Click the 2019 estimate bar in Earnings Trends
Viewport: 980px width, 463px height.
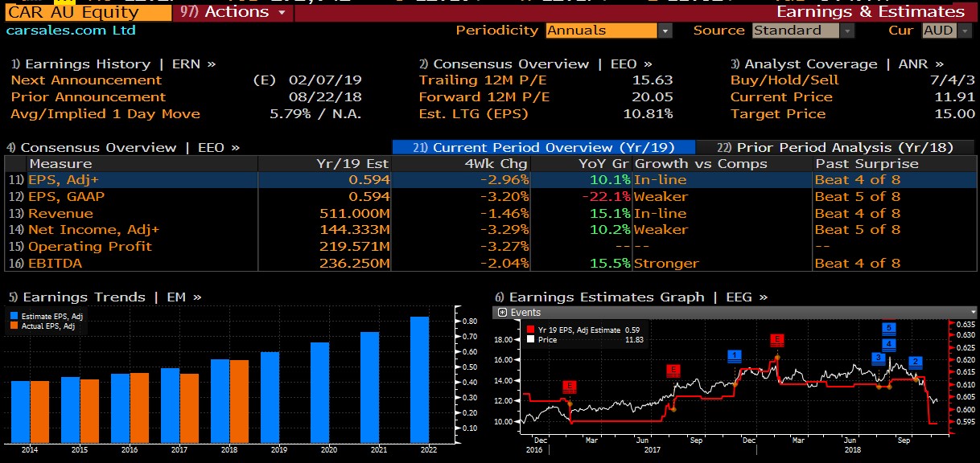270,397
